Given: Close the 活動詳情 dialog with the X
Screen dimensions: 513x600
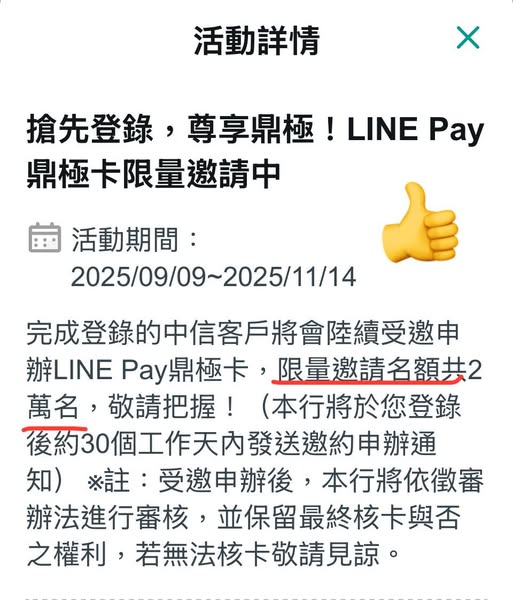Looking at the screenshot, I should click(468, 38).
